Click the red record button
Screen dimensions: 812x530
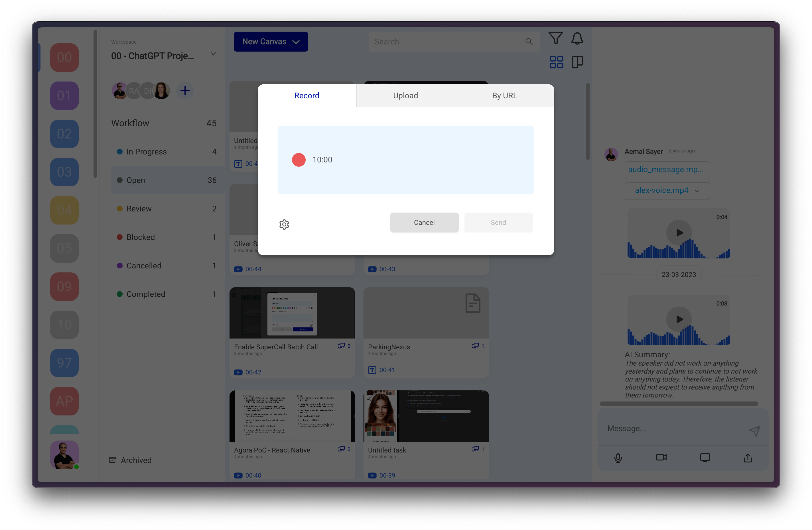298,159
